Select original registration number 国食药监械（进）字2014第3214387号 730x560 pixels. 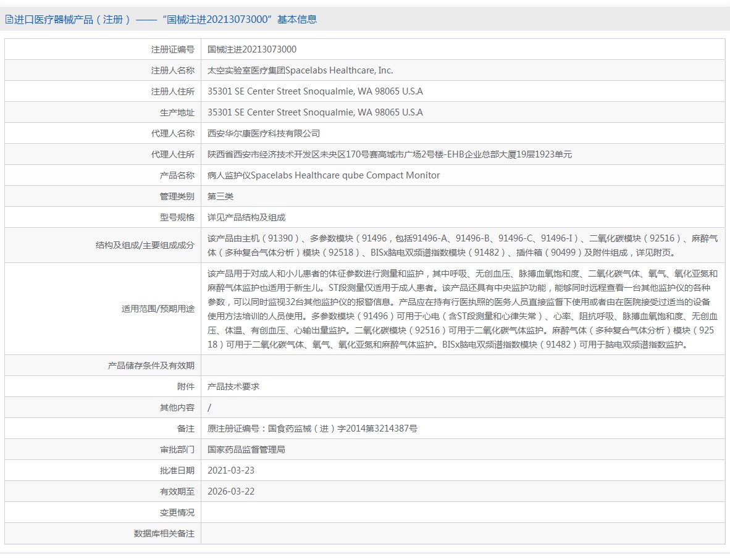tap(343, 428)
